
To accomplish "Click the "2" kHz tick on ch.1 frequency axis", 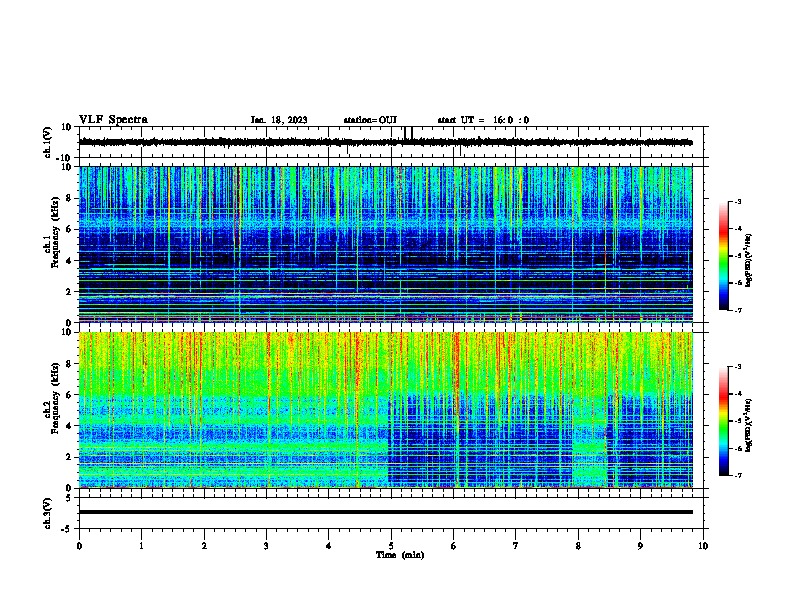I will click(69, 292).
